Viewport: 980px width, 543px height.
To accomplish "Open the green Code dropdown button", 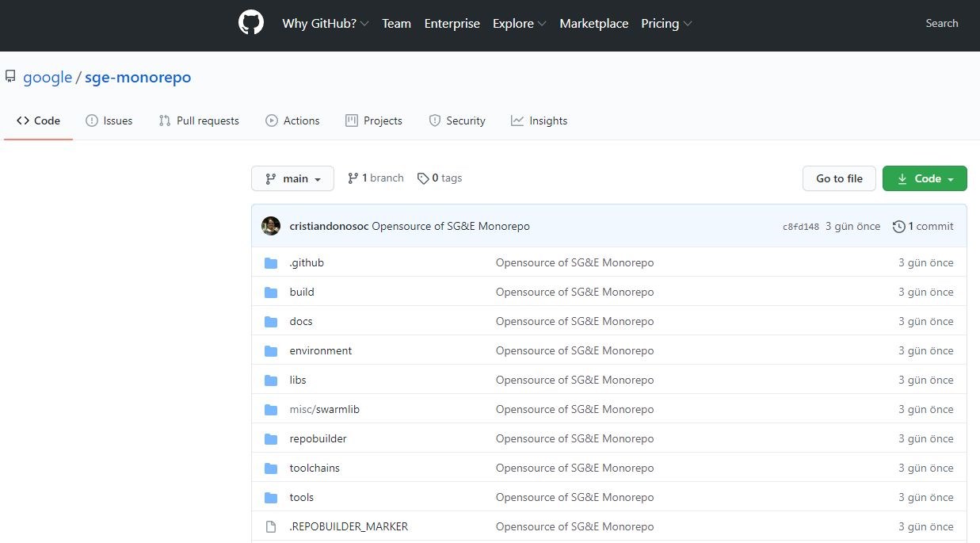I will [x=925, y=178].
